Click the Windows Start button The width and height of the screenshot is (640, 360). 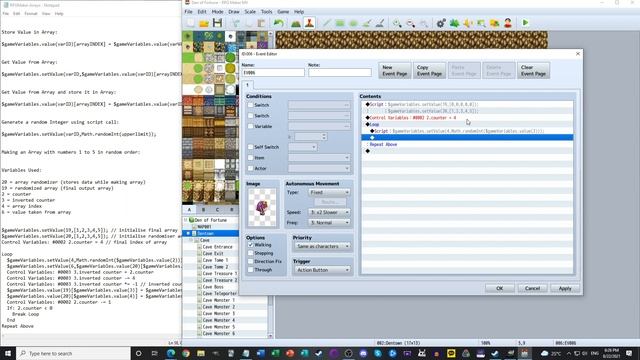8,353
